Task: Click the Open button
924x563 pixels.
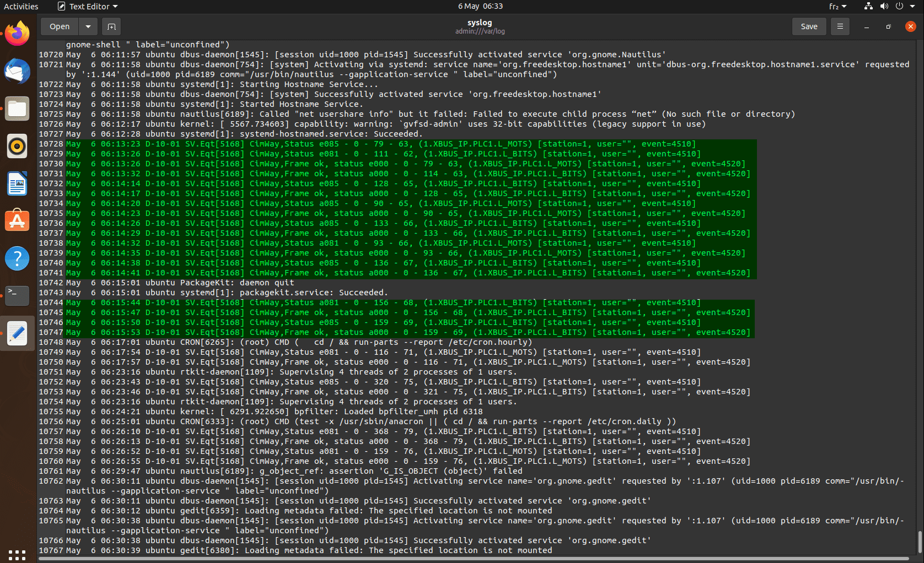Action: pyautogui.click(x=60, y=26)
